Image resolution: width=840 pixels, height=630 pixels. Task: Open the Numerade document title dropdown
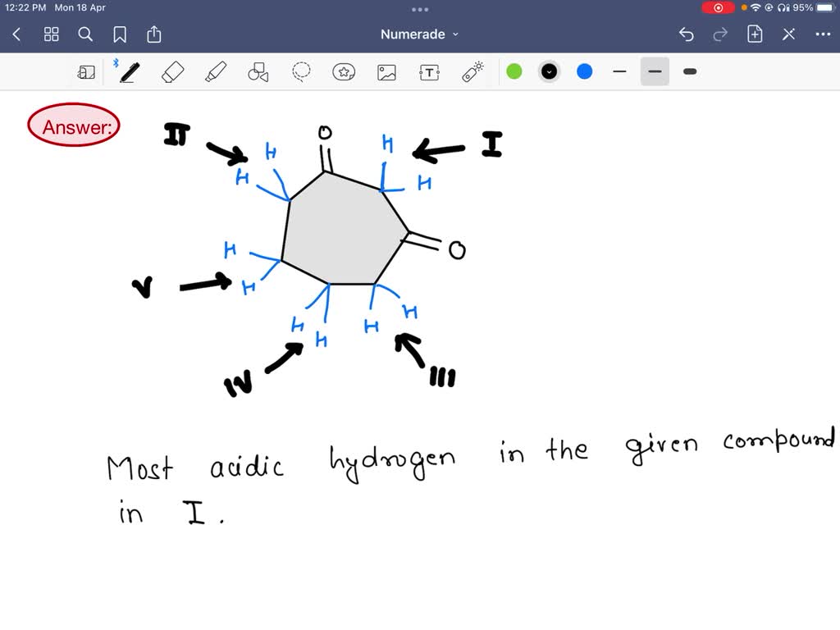coord(419,34)
